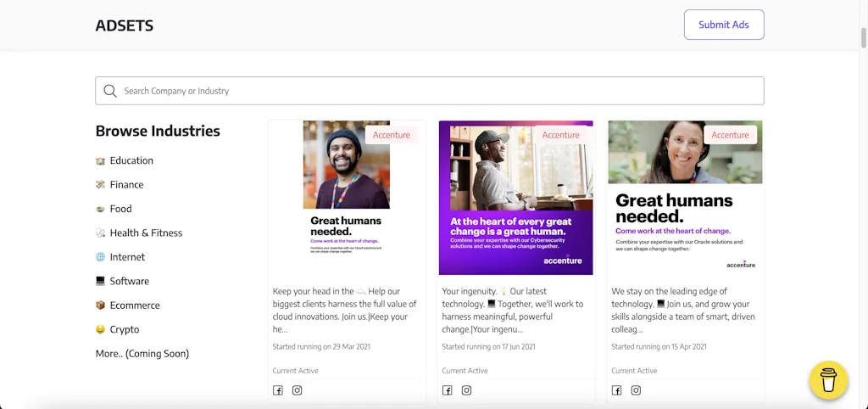Image resolution: width=868 pixels, height=409 pixels.
Task: Open the Buy Me a Coffee cup widget
Action: pos(828,380)
